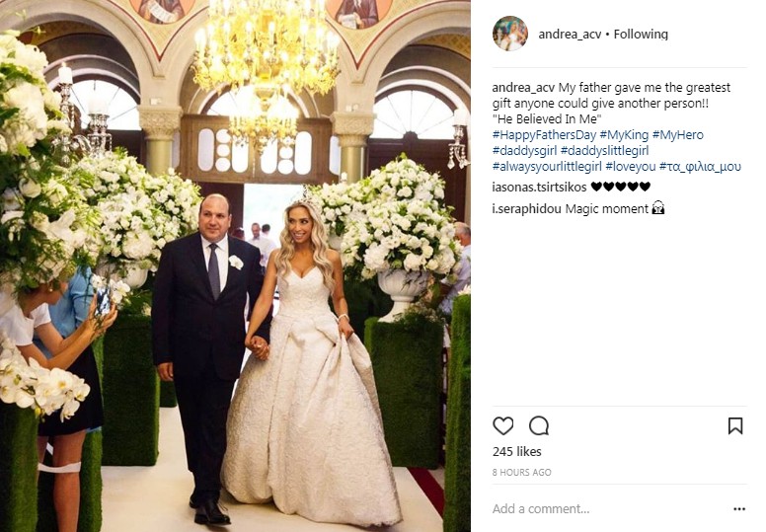Viewport: 766px width, 532px height.
Task: Open the #alwaysyourlittlegirl hashtag
Action: [547, 167]
